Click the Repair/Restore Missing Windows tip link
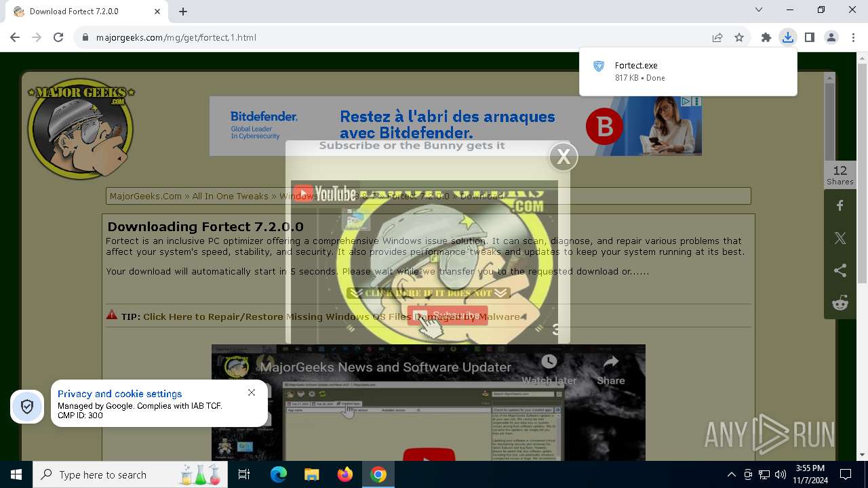 point(331,317)
